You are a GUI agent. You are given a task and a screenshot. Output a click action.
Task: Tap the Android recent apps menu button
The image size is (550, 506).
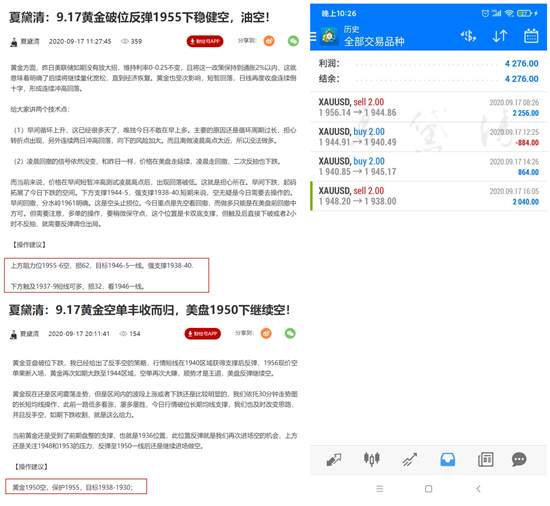point(380,489)
